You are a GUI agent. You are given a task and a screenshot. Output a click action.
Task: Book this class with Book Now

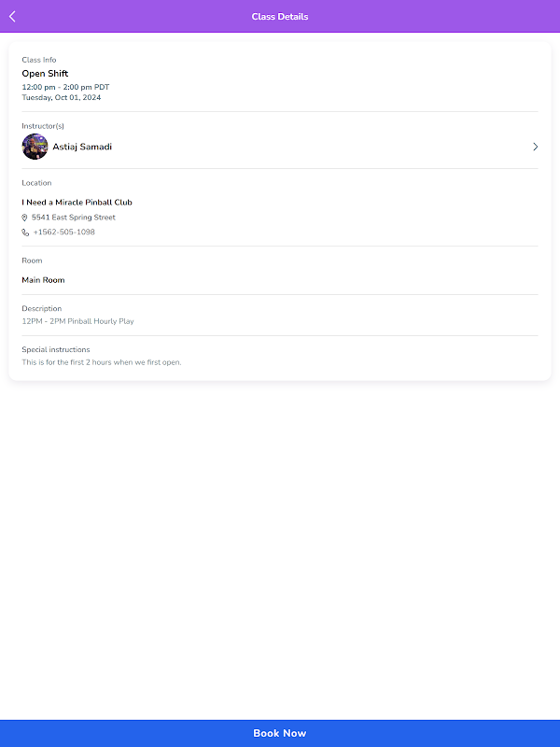(x=280, y=733)
